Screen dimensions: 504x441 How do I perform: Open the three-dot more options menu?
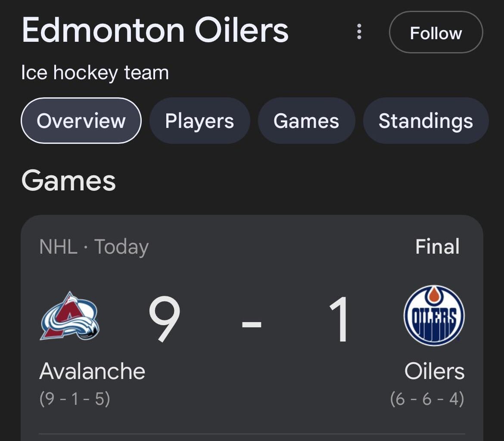[359, 32]
